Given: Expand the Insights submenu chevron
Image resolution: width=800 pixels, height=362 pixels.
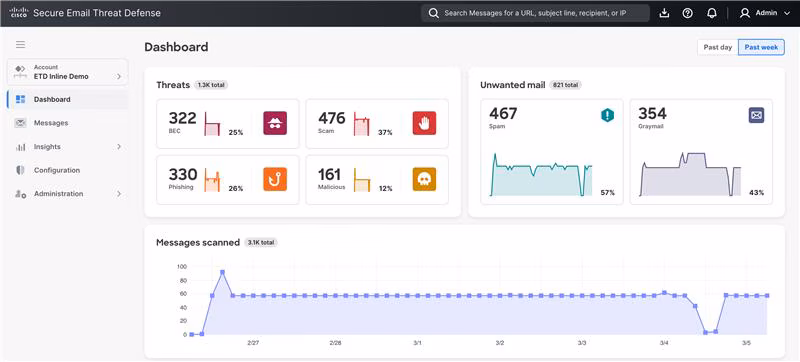Looking at the screenshot, I should pyautogui.click(x=119, y=147).
